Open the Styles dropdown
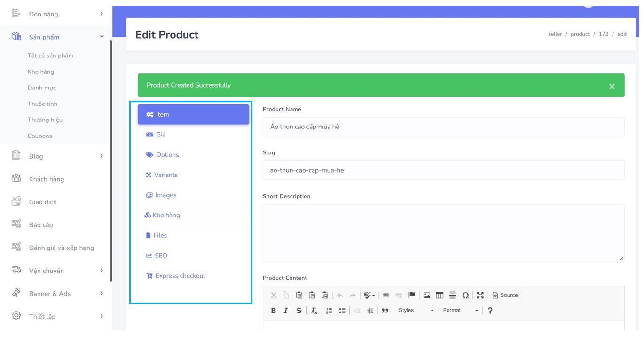The image size is (644, 344). tap(416, 311)
